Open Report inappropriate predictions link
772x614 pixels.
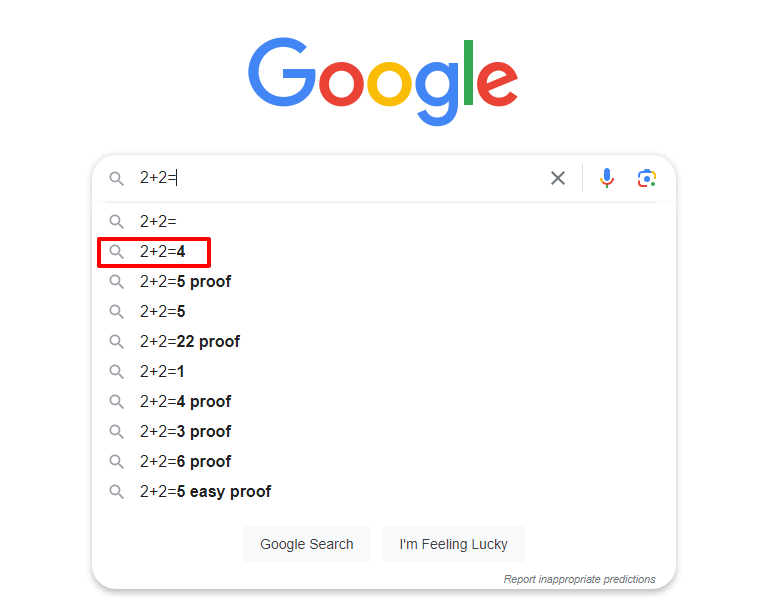580,579
